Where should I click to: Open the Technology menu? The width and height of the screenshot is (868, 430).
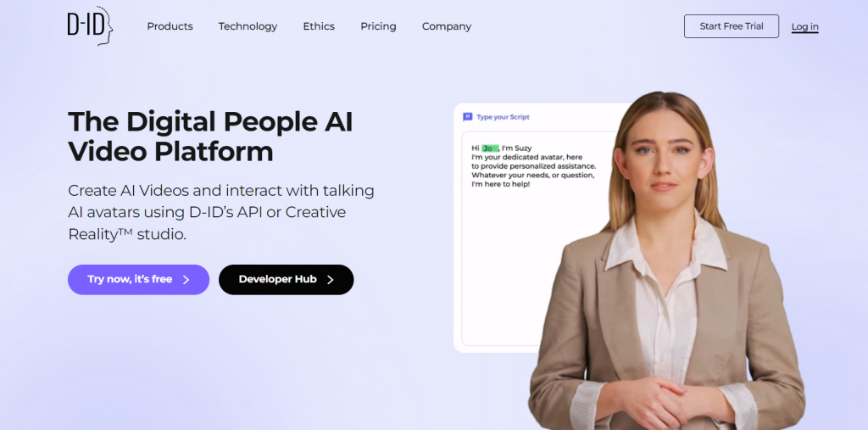(248, 26)
